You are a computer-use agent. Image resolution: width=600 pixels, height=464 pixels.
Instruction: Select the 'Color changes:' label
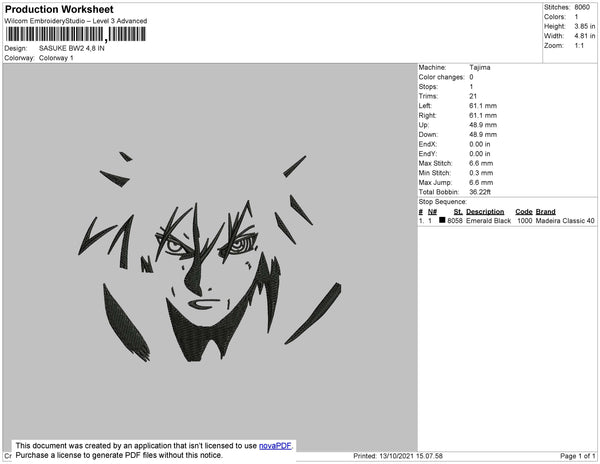tap(441, 77)
